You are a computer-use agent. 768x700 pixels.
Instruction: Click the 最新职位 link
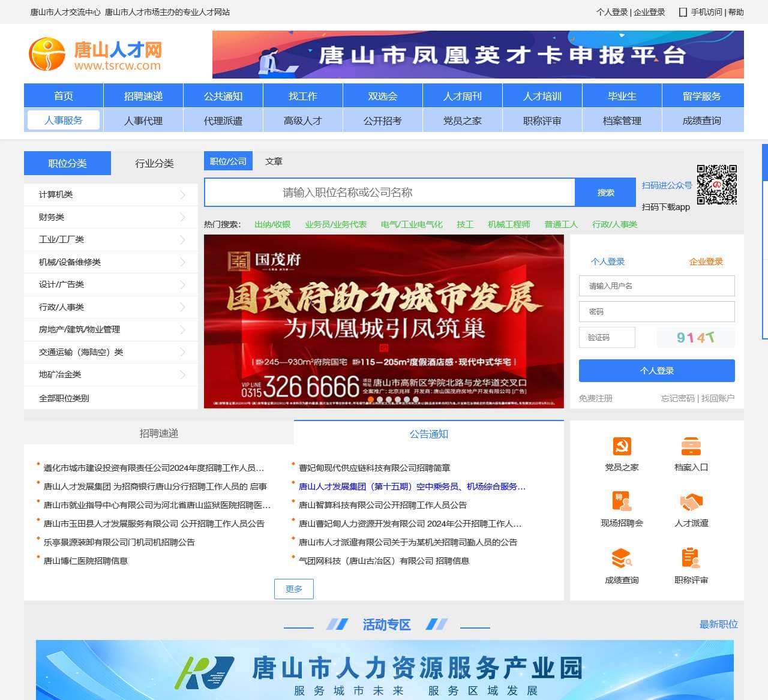tap(719, 624)
